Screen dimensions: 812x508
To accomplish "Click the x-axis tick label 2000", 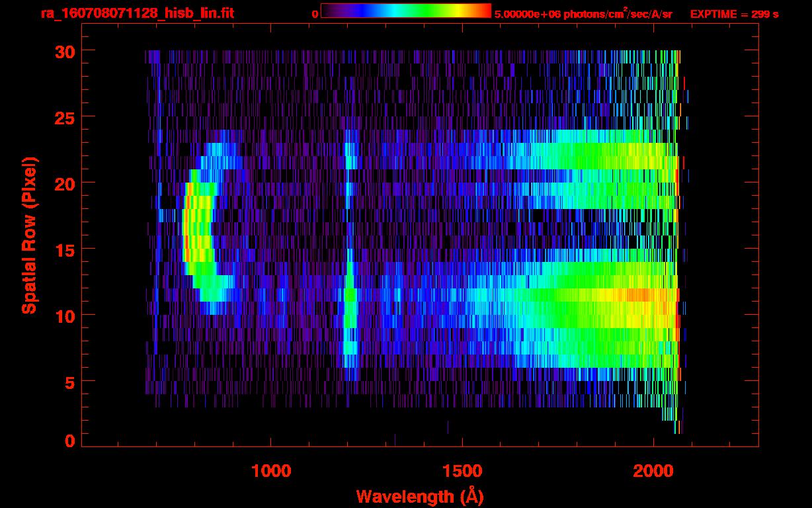I will point(653,472).
